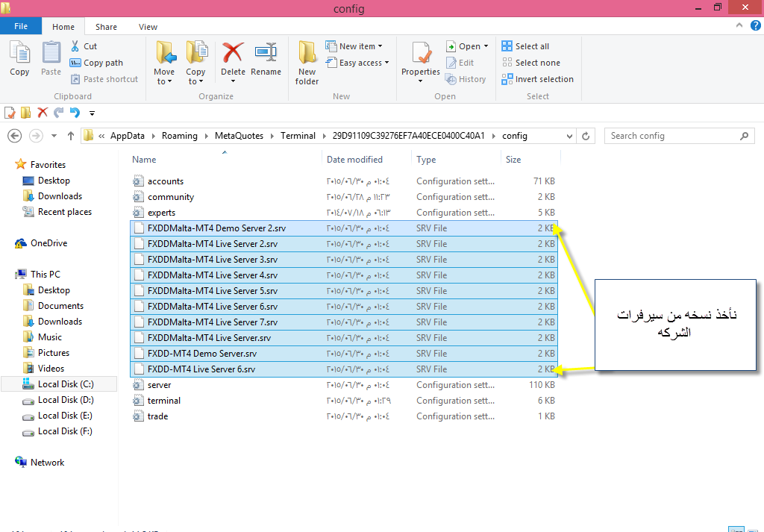Click the search magnifier icon
Screen dimensions: 764x532
point(744,136)
